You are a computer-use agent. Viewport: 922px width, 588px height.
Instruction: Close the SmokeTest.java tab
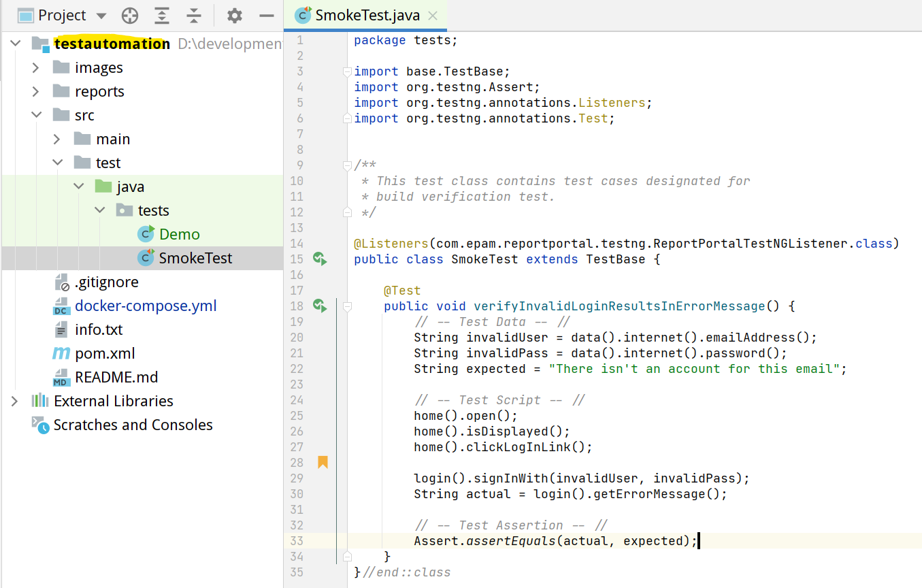433,16
